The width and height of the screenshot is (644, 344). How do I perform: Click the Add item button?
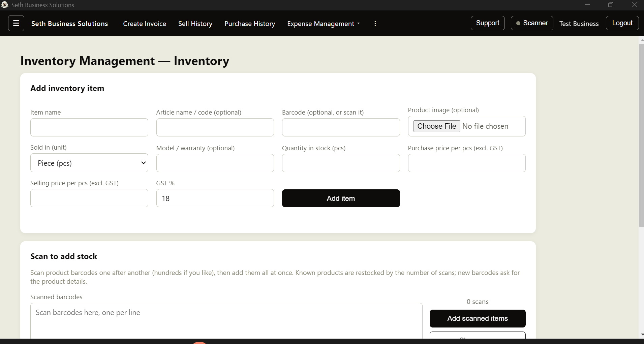tap(341, 198)
